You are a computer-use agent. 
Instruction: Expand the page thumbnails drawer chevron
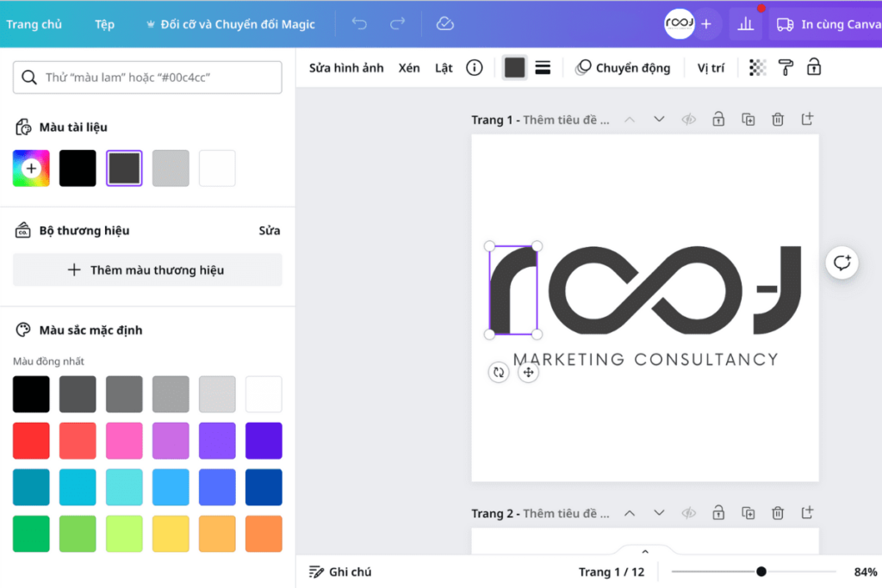(645, 552)
